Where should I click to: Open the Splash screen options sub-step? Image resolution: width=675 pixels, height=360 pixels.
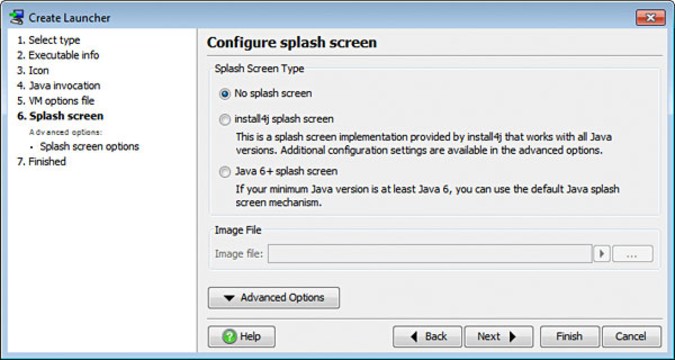point(90,146)
